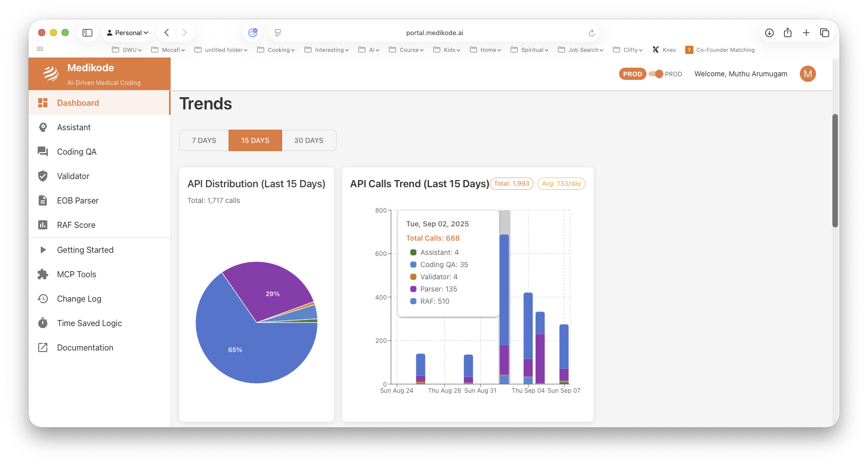
Task: Open the Getting Started section
Action: [85, 250]
